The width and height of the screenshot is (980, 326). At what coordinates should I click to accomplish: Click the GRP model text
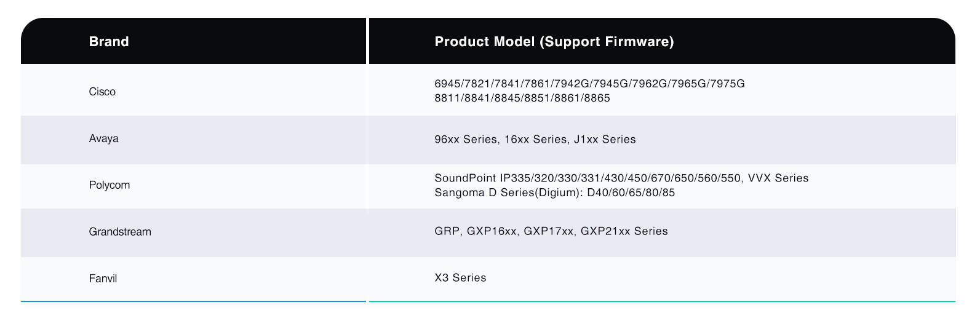coord(447,232)
